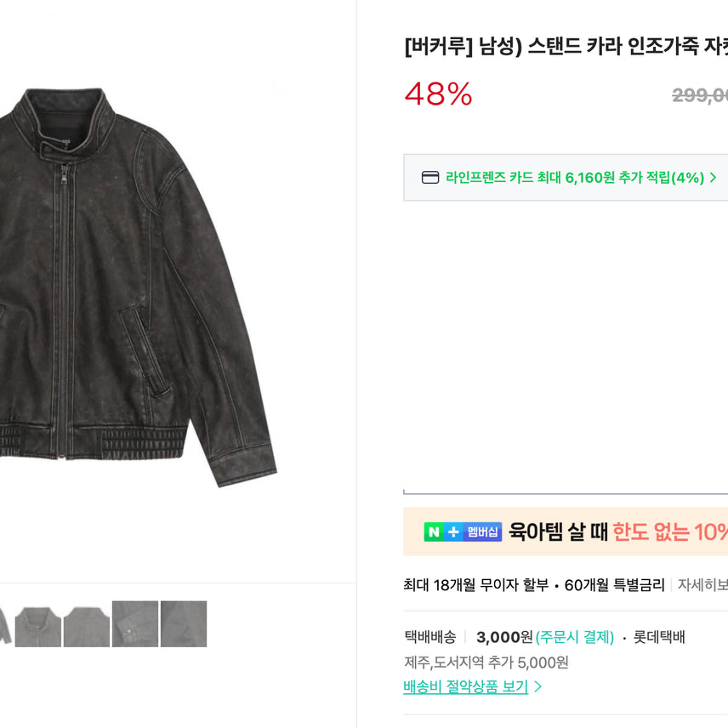This screenshot has width=728, height=728.
Task: Select the partially visible first jacket thumbnail
Action: click(x=5, y=624)
